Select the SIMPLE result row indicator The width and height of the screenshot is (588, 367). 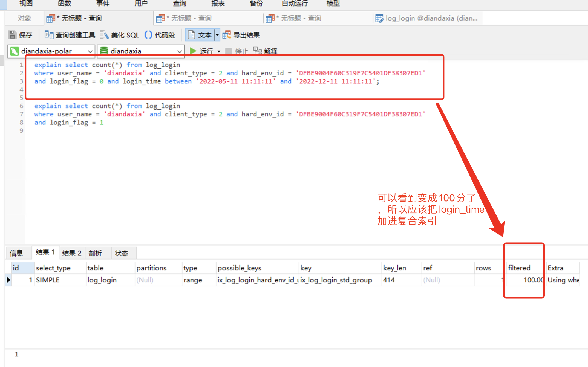click(x=8, y=280)
